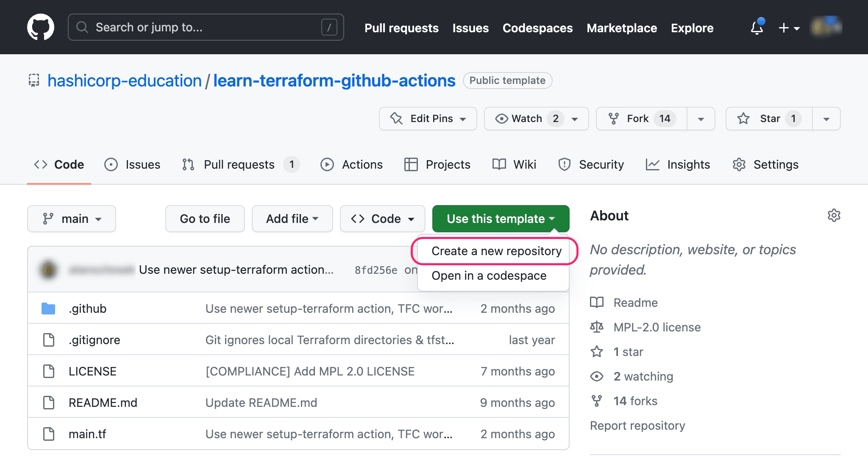
Task: Expand the Fork options arrow
Action: [x=701, y=119]
